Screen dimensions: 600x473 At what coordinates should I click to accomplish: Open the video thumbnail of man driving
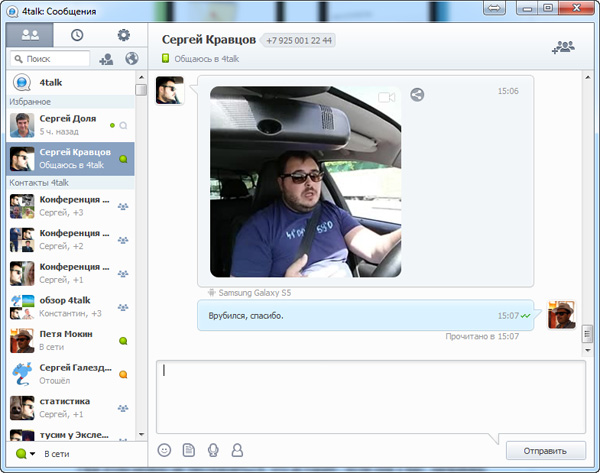[x=304, y=184]
